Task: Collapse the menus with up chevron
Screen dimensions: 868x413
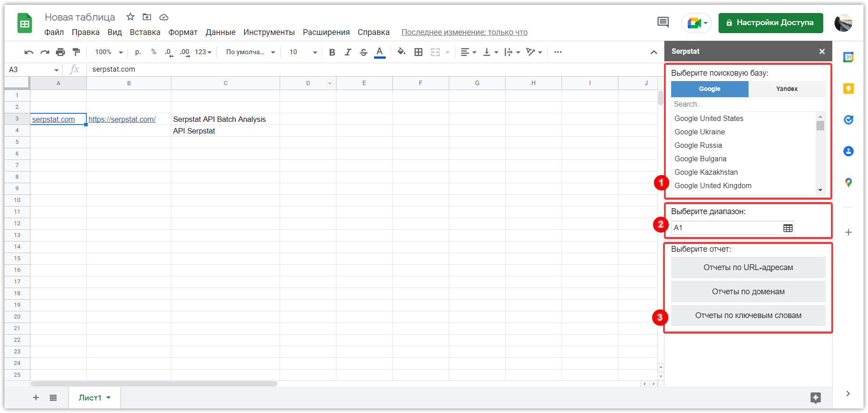Action: coord(654,52)
